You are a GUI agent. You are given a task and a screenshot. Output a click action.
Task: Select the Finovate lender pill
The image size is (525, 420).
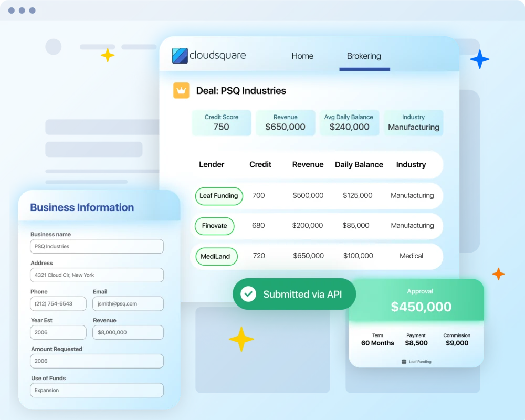215,226
